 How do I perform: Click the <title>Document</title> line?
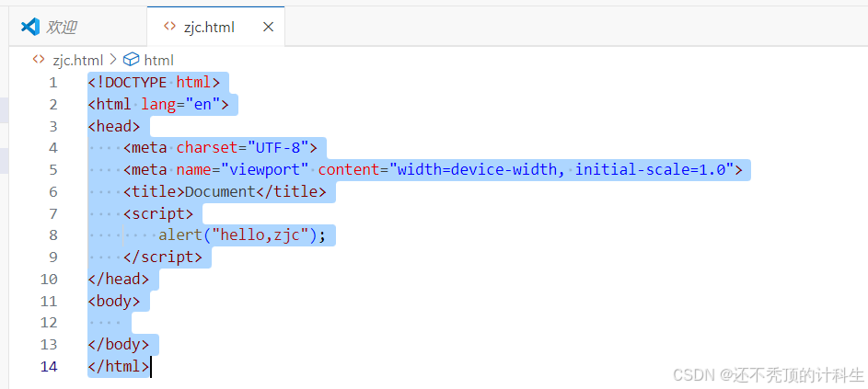pyautogui.click(x=225, y=192)
